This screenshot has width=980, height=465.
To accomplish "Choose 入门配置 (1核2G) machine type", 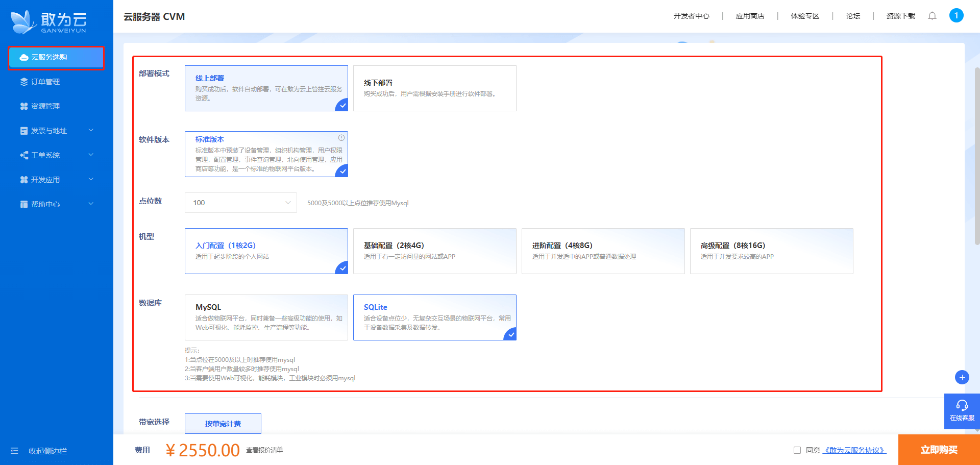I will pos(266,251).
